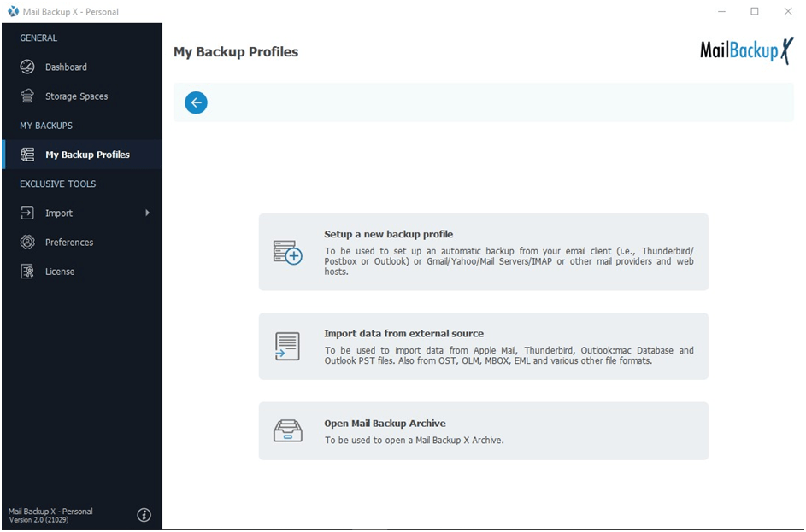806x532 pixels.
Task: Select the Storage Spaces icon
Action: click(x=26, y=96)
